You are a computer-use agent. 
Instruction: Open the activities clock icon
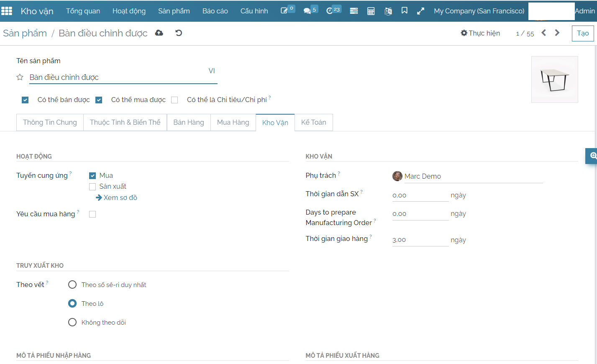[x=330, y=11]
